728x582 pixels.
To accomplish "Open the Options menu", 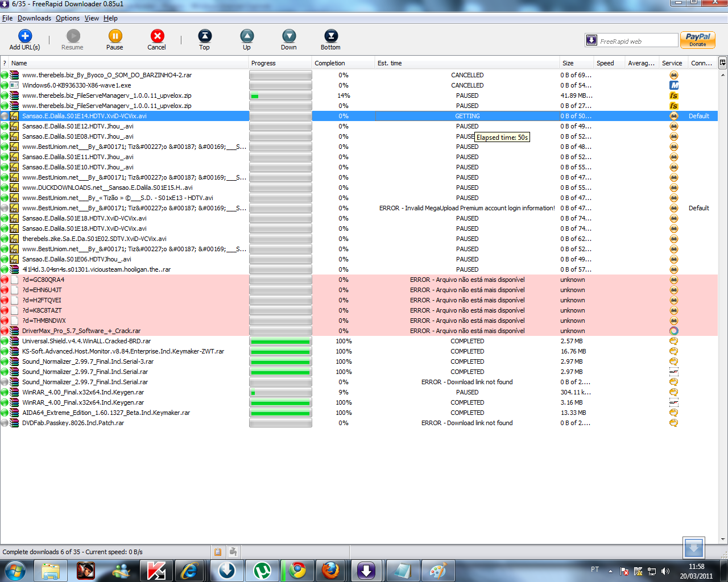I will [x=68, y=18].
